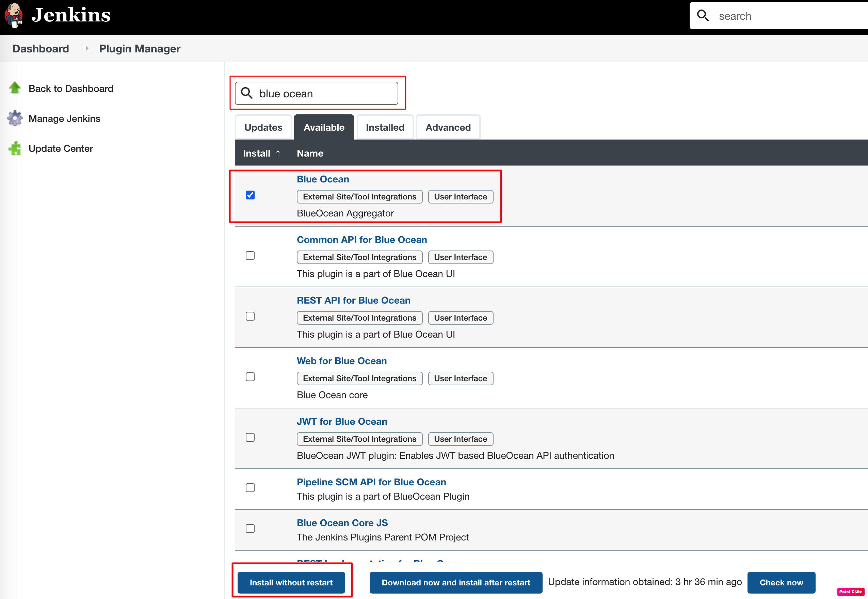This screenshot has width=868, height=599.
Task: Click the Manage Jenkins gear icon
Action: tap(15, 118)
